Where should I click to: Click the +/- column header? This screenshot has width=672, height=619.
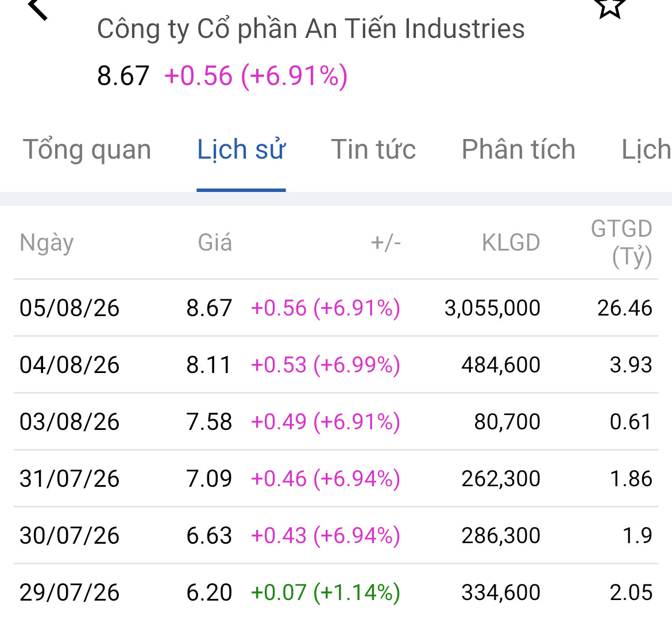coord(386,243)
